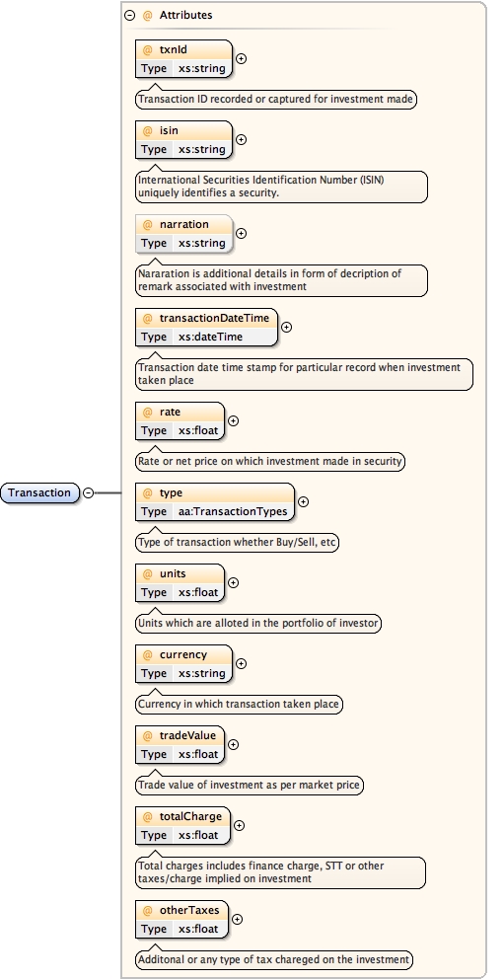Expand the tradeValue attribute plus icon
Viewport: 504px width, 980px height.
(x=233, y=745)
